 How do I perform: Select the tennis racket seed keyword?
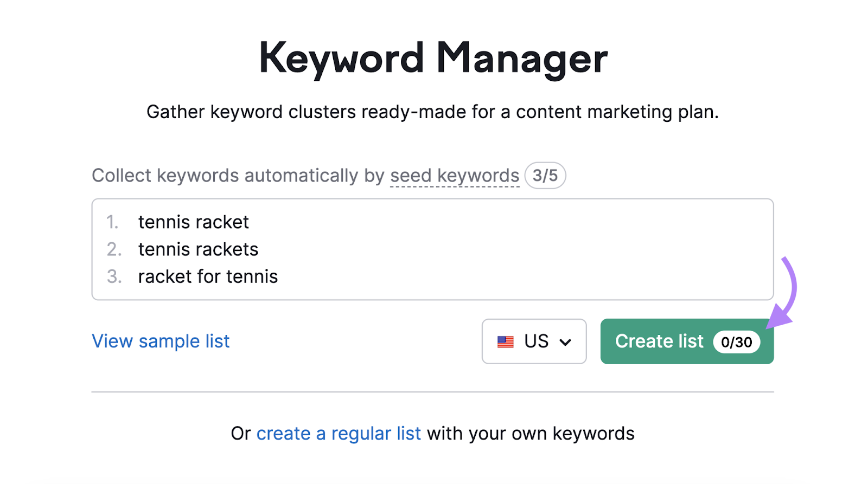[193, 222]
